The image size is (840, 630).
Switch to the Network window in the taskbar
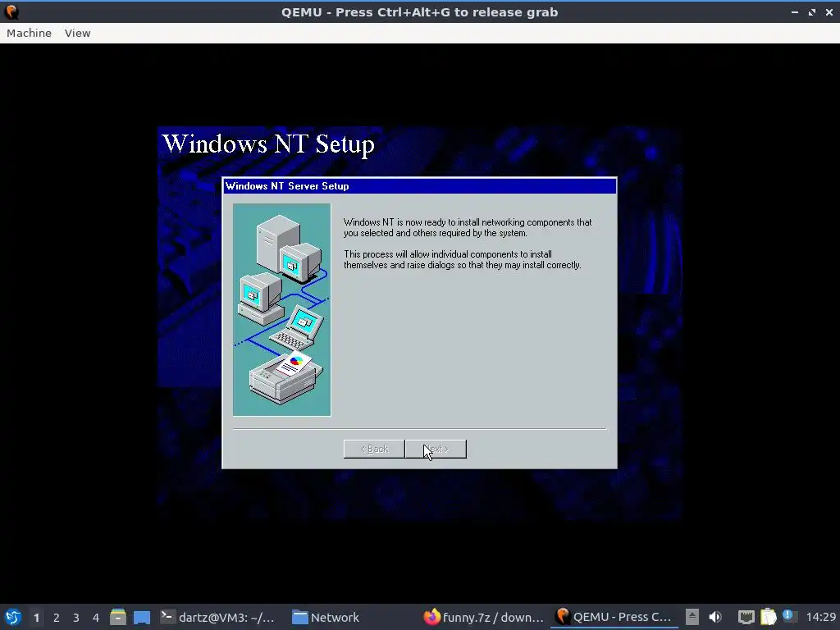click(326, 617)
